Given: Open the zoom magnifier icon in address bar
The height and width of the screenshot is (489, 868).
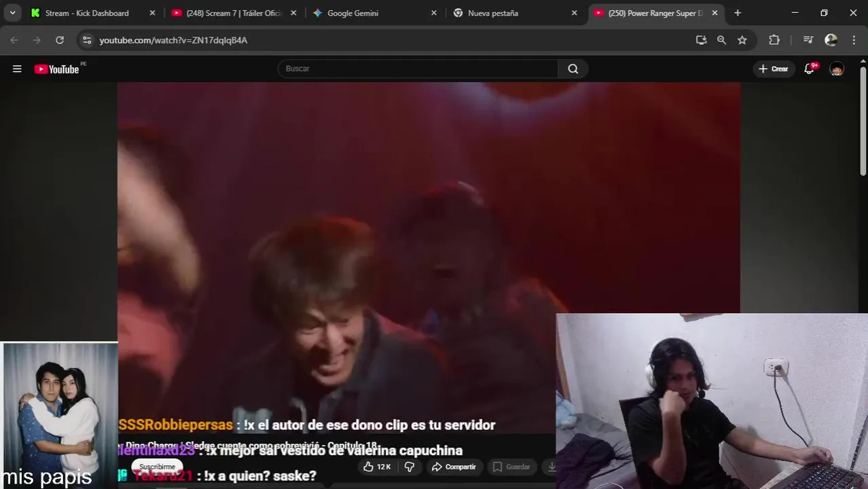Looking at the screenshot, I should click(721, 40).
